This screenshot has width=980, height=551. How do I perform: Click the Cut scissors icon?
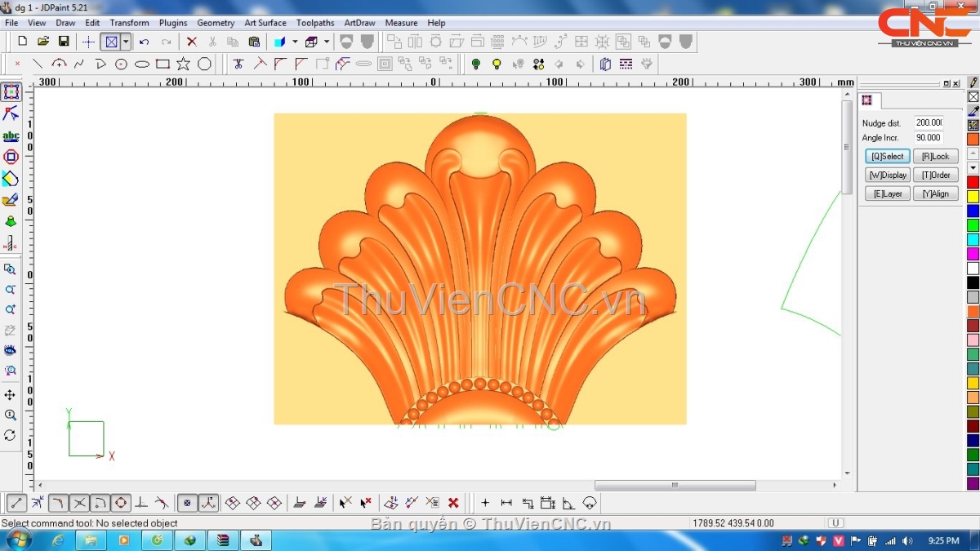[x=212, y=42]
